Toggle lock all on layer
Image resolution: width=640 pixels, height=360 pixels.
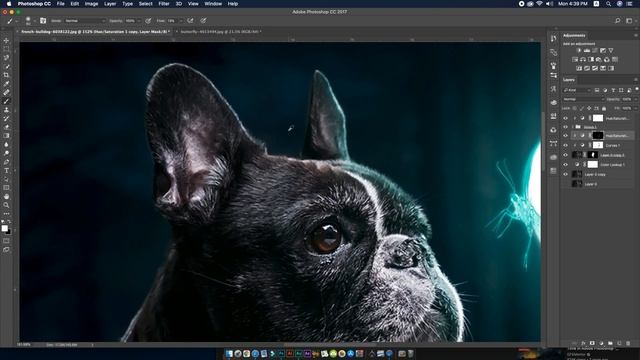(x=604, y=109)
